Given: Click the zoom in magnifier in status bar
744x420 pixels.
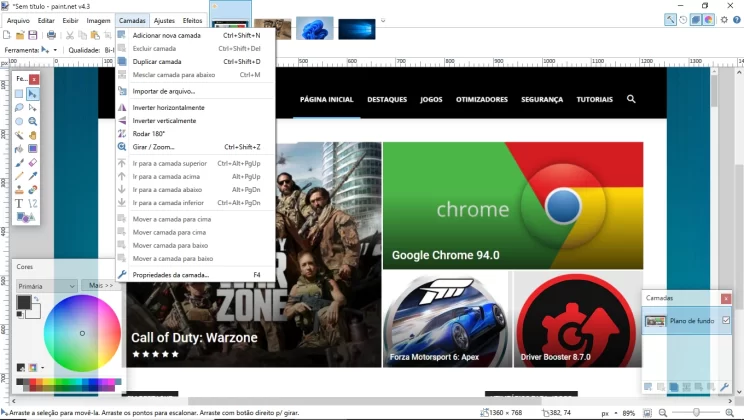Looking at the screenshot, I should click(730, 413).
